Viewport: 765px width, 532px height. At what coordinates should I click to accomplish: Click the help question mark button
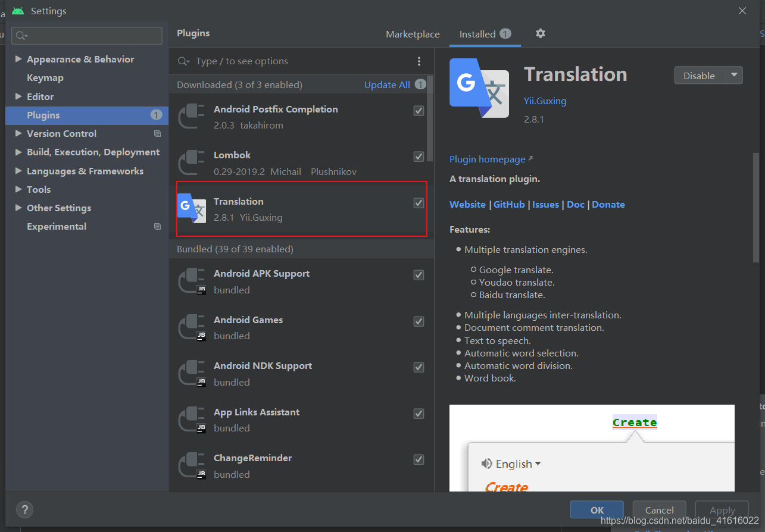[24, 509]
